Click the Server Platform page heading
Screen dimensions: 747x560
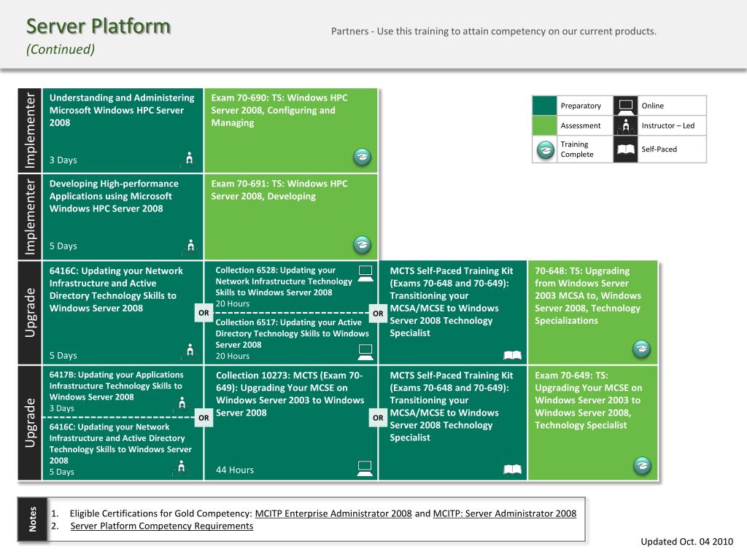click(98, 26)
